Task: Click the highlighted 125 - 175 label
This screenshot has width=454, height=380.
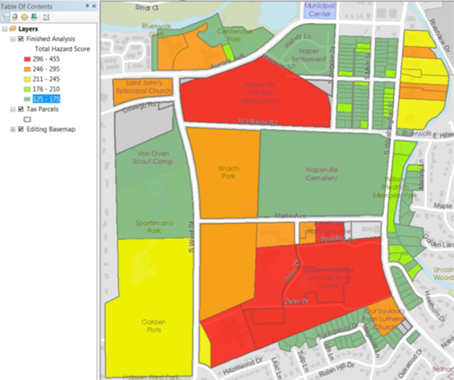Action: (x=46, y=99)
